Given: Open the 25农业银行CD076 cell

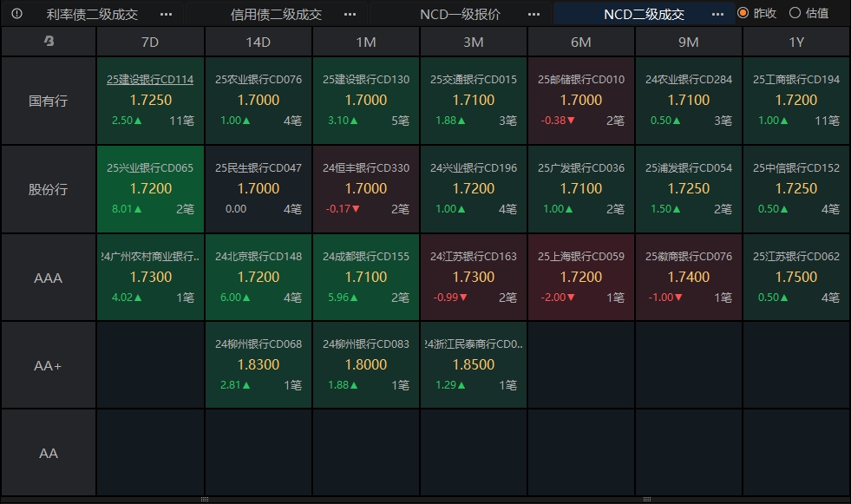Looking at the screenshot, I should tap(259, 101).
